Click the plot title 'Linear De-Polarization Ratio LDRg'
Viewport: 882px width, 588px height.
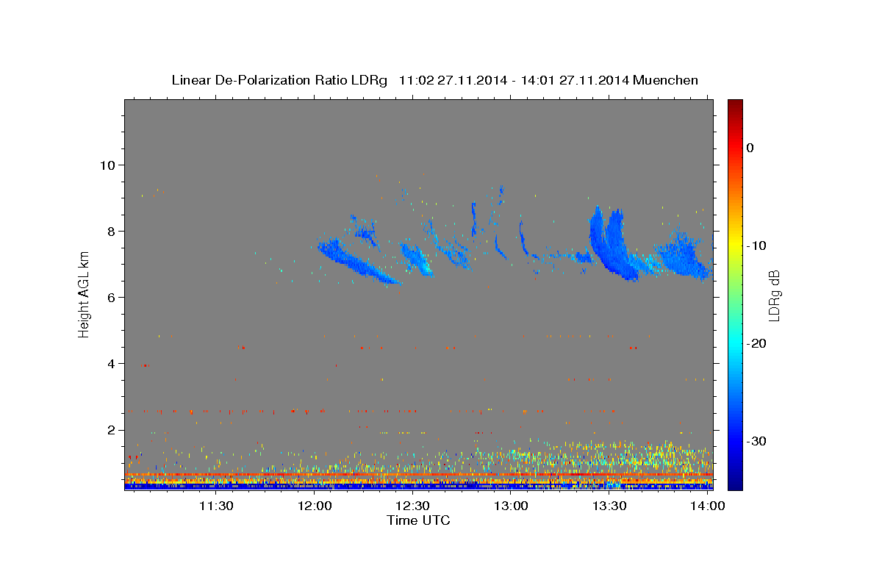tap(279, 80)
